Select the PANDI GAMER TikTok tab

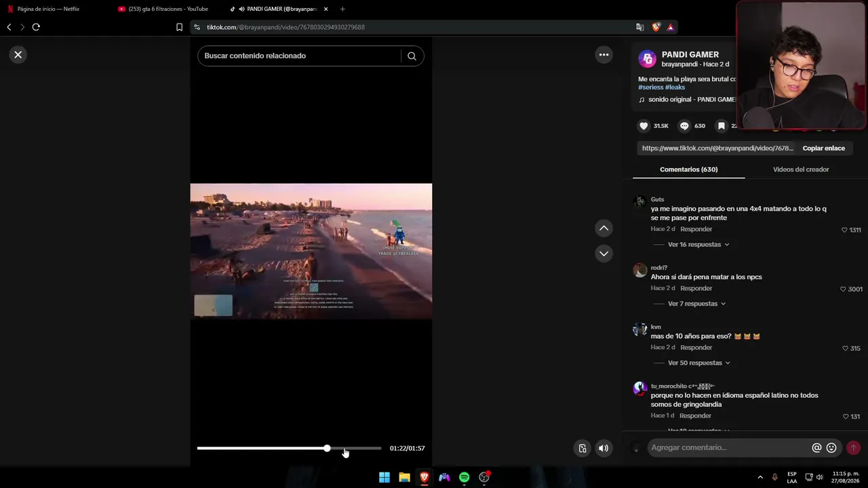pos(279,9)
